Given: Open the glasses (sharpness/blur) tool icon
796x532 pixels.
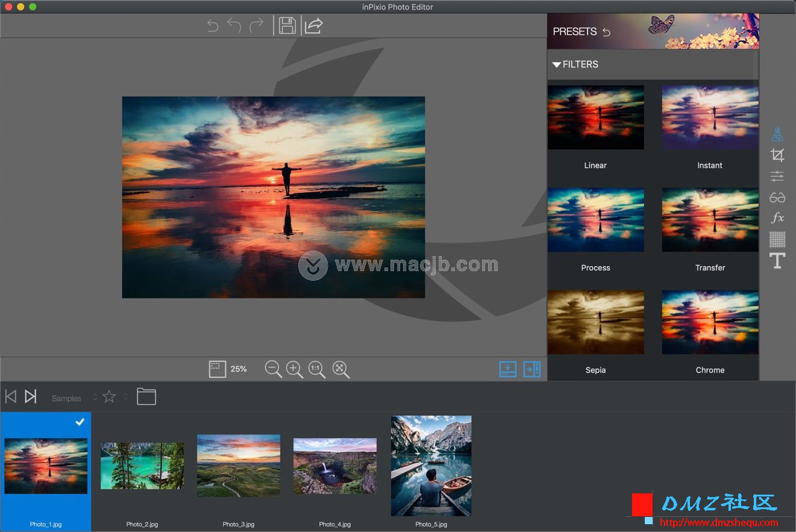Looking at the screenshot, I should [777, 198].
